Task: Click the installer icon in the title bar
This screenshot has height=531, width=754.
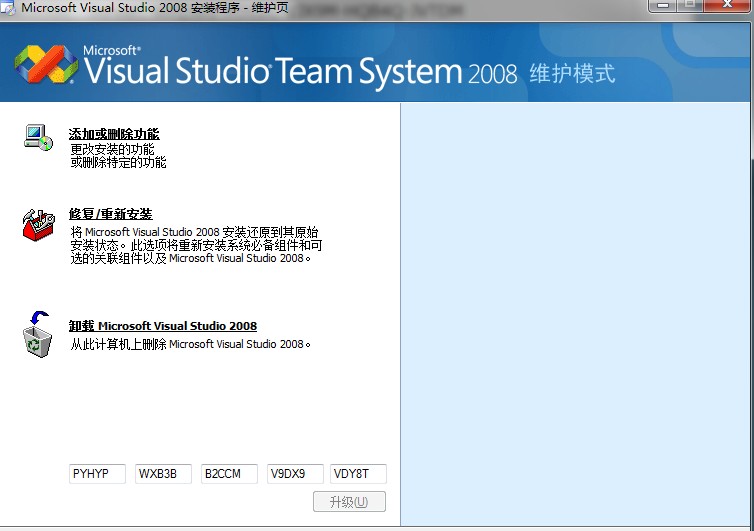Action: point(8,7)
